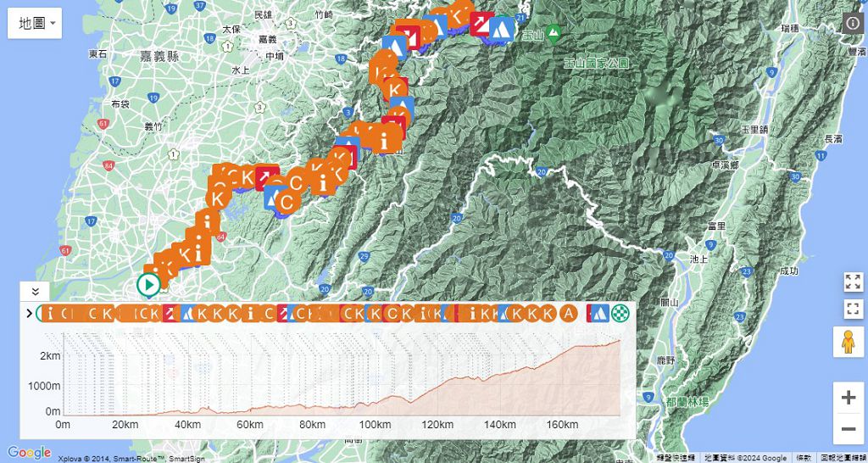Screen dimensions: 868x463
Task: Open the 地圖 map type dropdown
Action: point(35,23)
